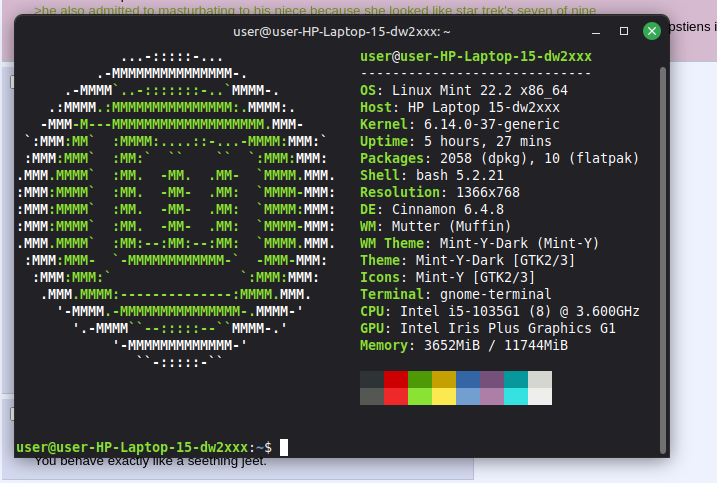Select the bright yellow color block
The width and height of the screenshot is (717, 483).
coord(444,396)
